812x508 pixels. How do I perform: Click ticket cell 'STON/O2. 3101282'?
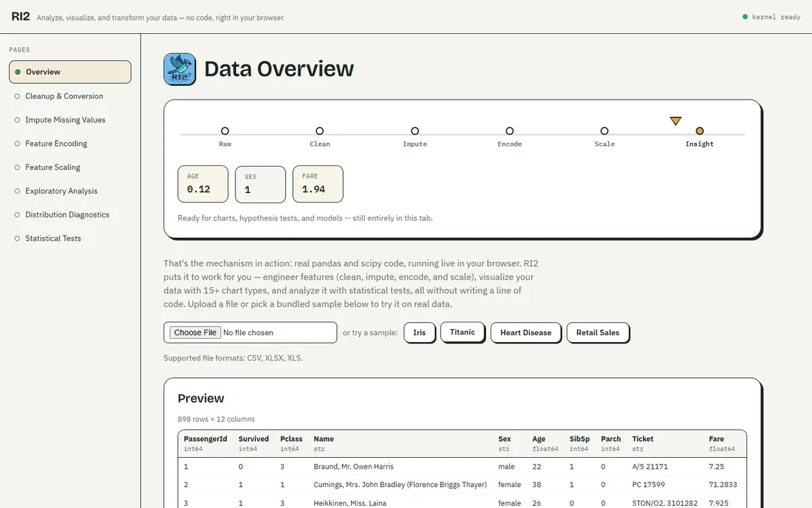pos(664,503)
